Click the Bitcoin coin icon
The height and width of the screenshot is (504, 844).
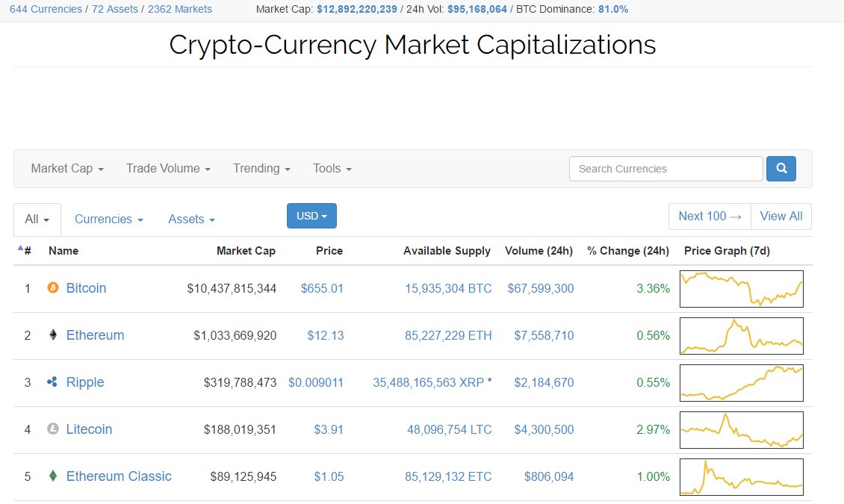click(x=53, y=287)
